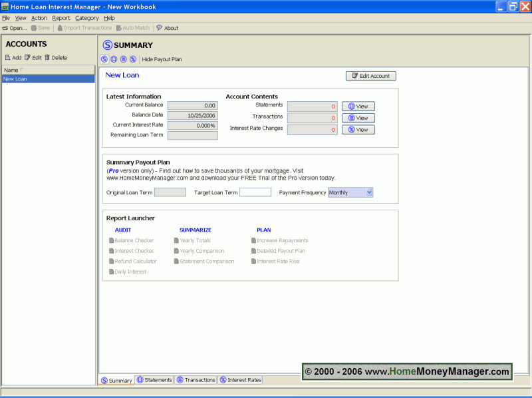Sort accounts by the Name column header
This screenshot has width=532, height=398.
[11, 70]
